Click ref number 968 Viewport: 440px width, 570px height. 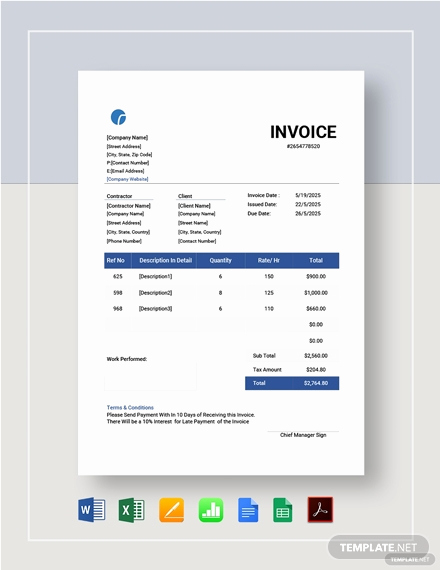[118, 309]
